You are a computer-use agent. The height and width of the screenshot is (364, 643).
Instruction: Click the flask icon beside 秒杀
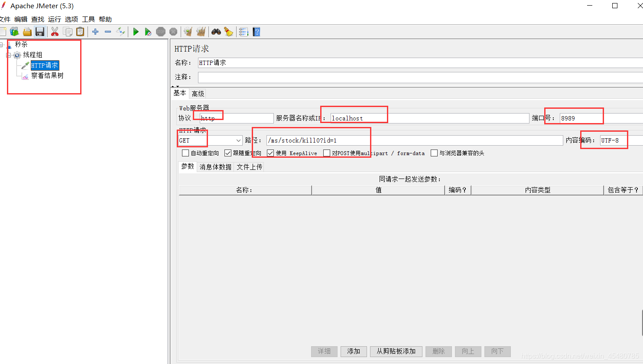click(9, 45)
